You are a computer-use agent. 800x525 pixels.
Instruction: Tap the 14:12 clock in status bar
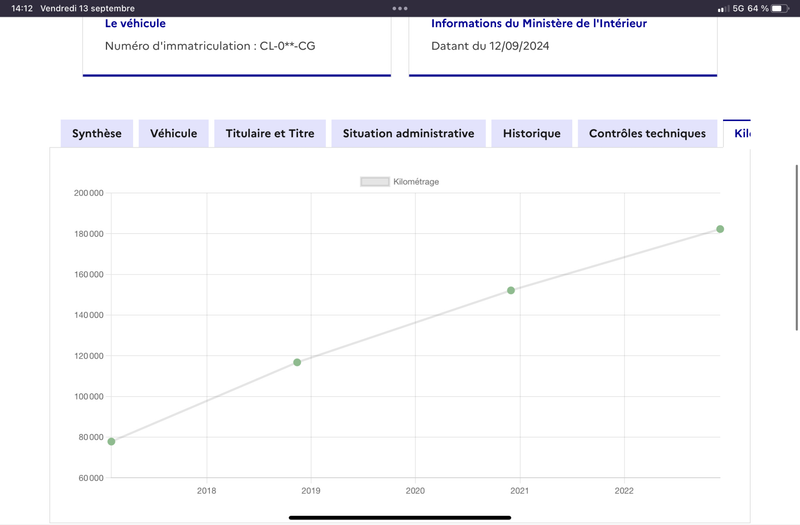tap(22, 8)
